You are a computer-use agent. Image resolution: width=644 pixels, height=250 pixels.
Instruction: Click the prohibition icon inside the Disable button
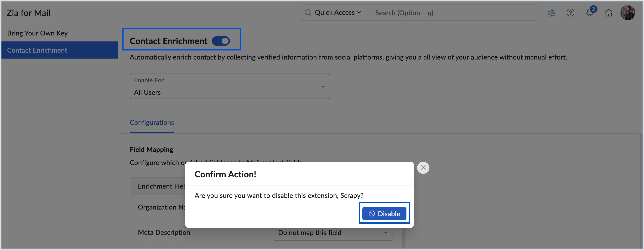coord(372,213)
